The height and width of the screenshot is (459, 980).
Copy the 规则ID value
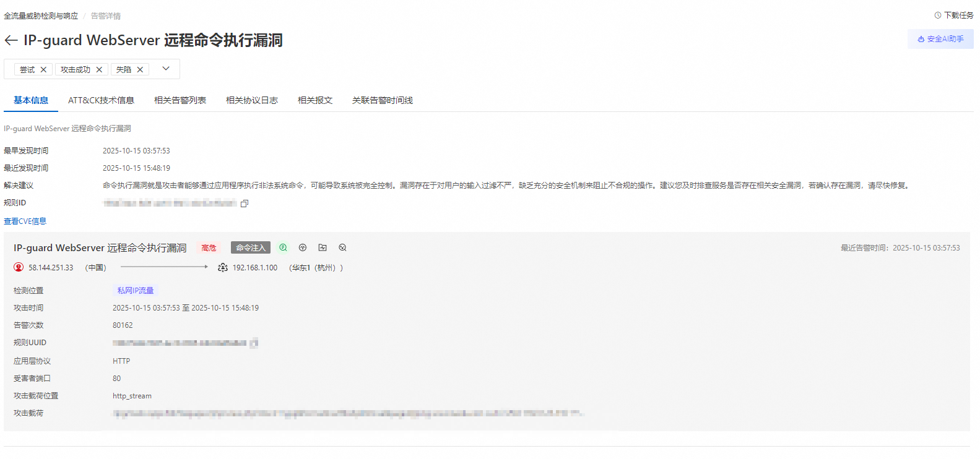tap(245, 204)
